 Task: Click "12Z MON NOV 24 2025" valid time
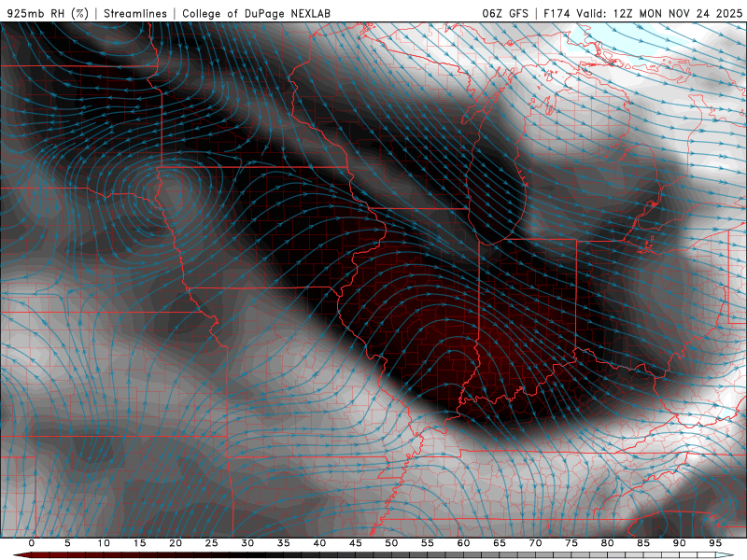678,13
